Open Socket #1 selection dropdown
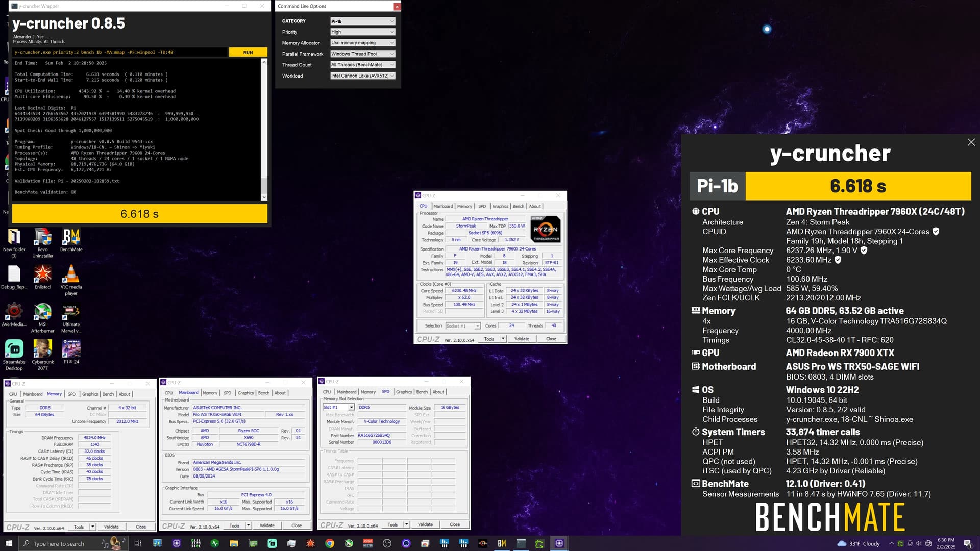Image resolution: width=980 pixels, height=551 pixels. coord(463,325)
